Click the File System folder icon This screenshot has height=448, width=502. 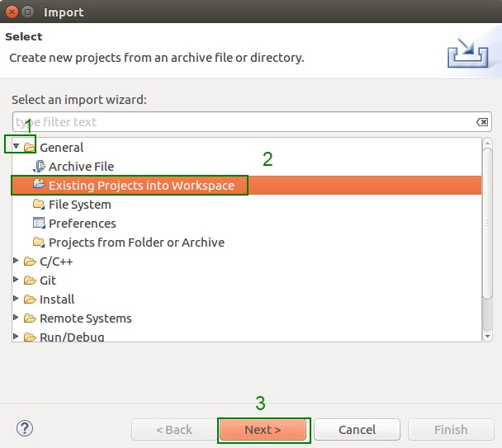point(38,204)
